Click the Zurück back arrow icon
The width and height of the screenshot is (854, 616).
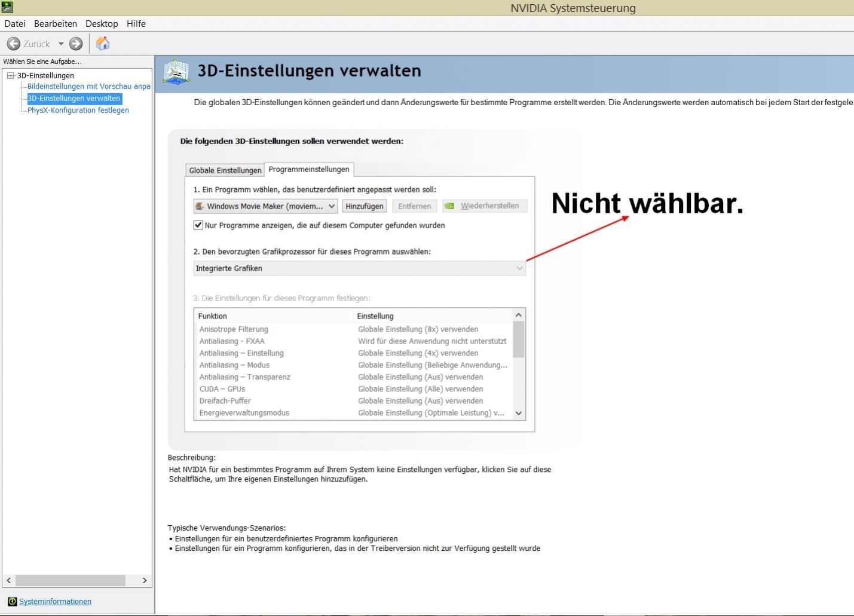point(13,44)
